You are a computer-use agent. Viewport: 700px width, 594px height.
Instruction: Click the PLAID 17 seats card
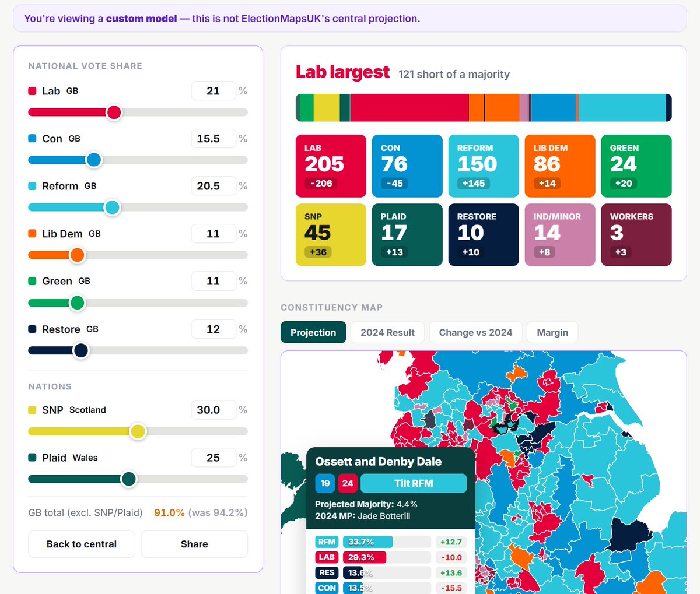pos(407,234)
